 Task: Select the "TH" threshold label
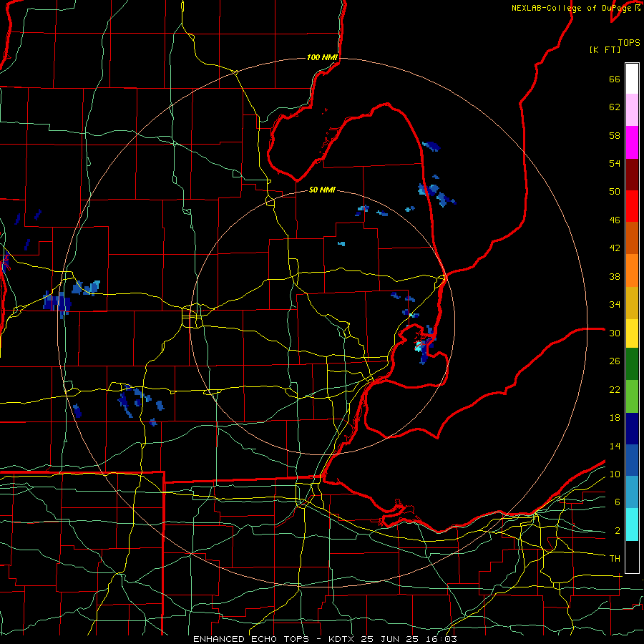pyautogui.click(x=615, y=559)
